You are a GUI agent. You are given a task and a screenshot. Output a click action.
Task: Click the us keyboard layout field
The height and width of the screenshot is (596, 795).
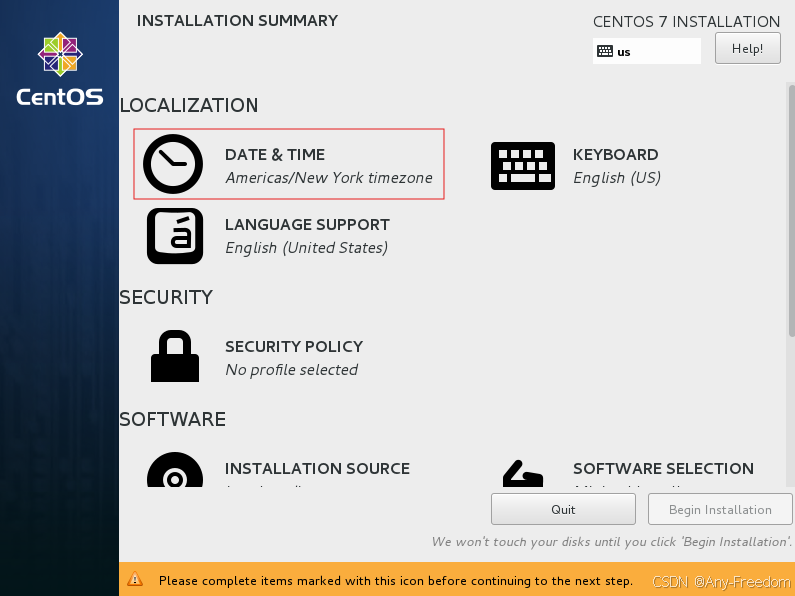point(647,51)
